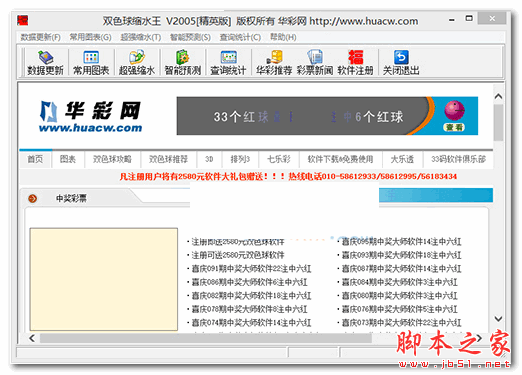
Task: Open link 注册可送2580元双色球软件
Action: click(238, 255)
